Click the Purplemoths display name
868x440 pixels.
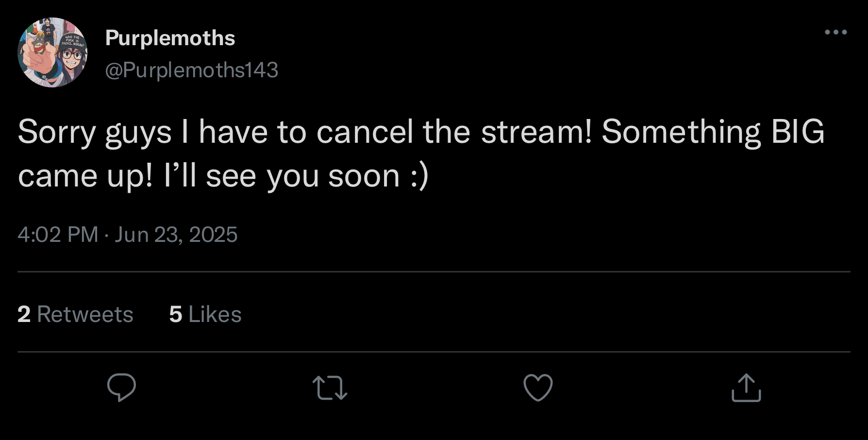pos(170,38)
